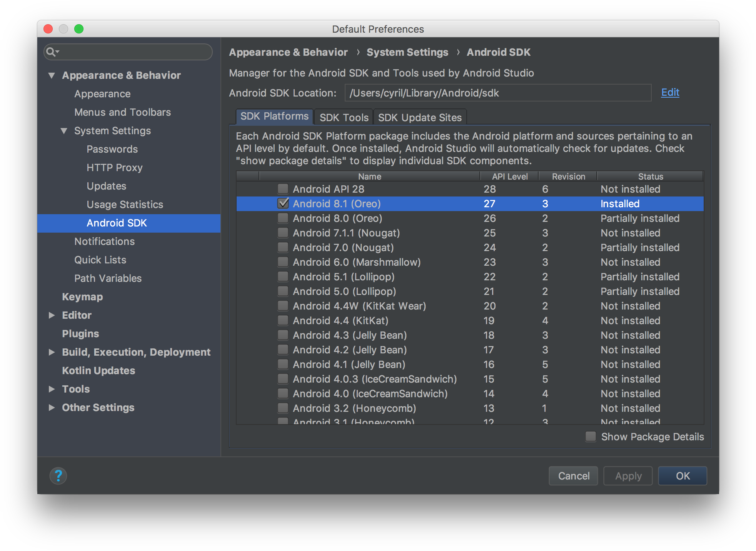This screenshot has height=551, width=756.
Task: Click System Settings in breadcrumb
Action: point(407,52)
